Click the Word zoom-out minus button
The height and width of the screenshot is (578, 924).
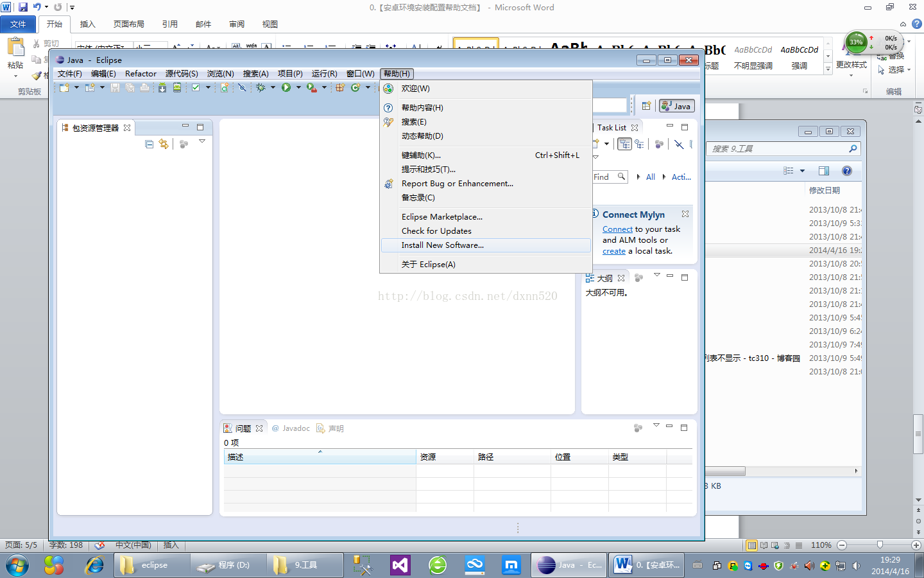point(842,545)
